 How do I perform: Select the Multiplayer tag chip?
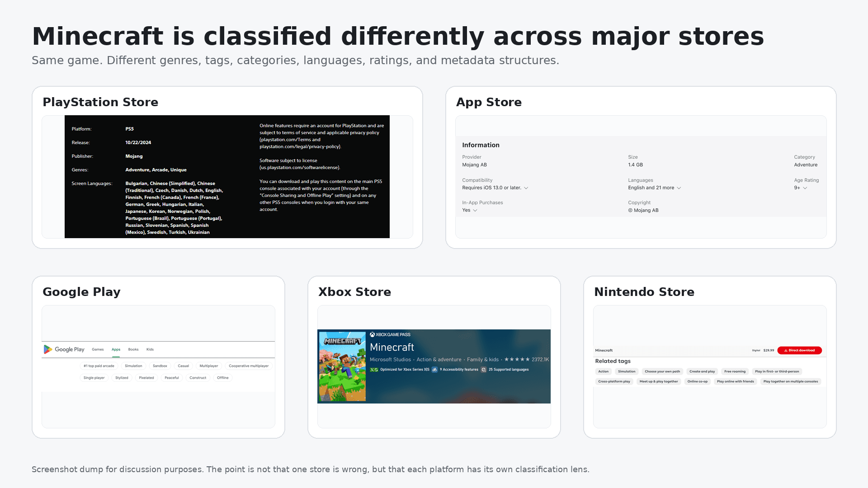pos(209,366)
